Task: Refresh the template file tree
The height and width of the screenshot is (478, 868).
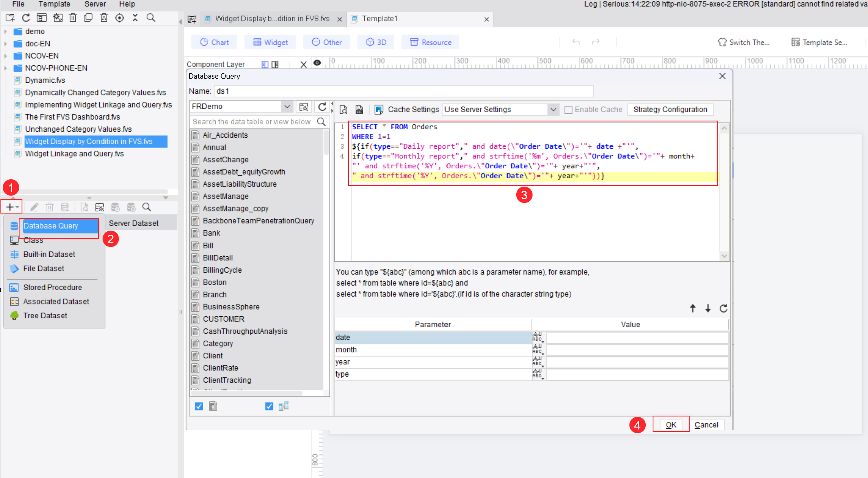Action: [x=26, y=18]
